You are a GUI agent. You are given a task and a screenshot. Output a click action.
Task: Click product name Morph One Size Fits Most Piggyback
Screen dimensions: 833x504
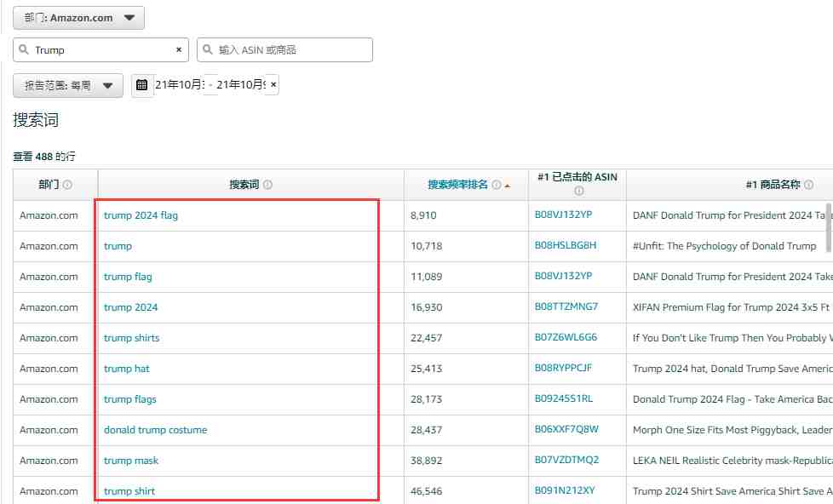click(x=732, y=430)
